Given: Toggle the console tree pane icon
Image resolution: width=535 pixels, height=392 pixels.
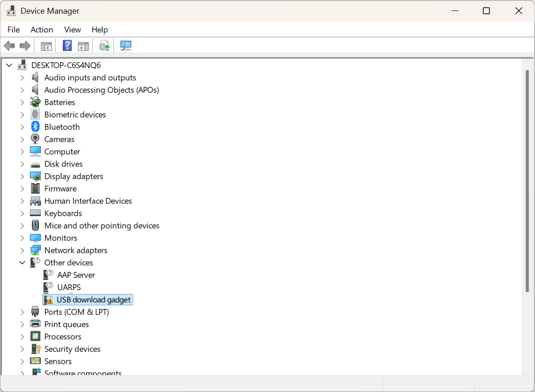Looking at the screenshot, I should 46,45.
